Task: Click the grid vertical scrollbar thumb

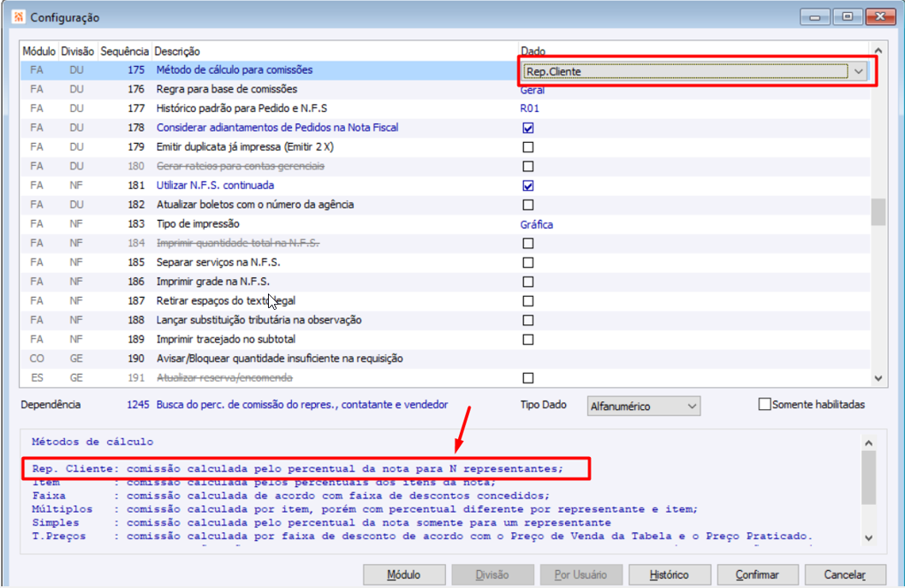Action: pos(878,212)
